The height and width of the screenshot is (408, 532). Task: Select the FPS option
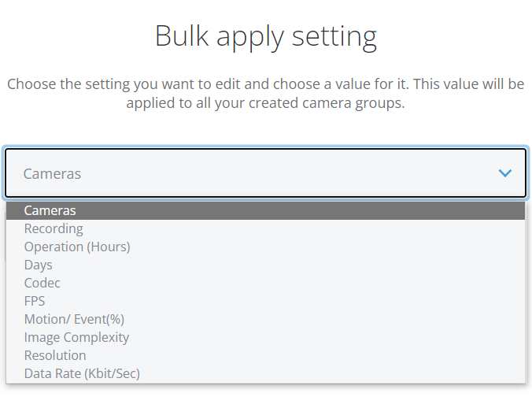[x=35, y=301]
